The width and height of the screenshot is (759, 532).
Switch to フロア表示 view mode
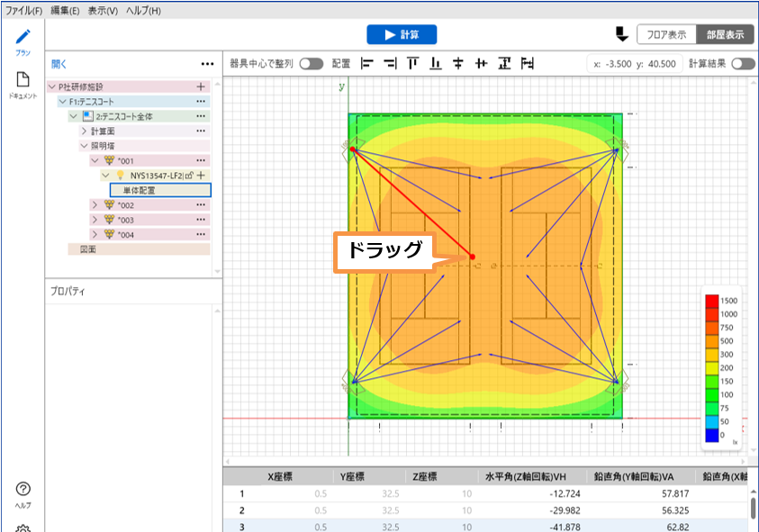point(666,35)
